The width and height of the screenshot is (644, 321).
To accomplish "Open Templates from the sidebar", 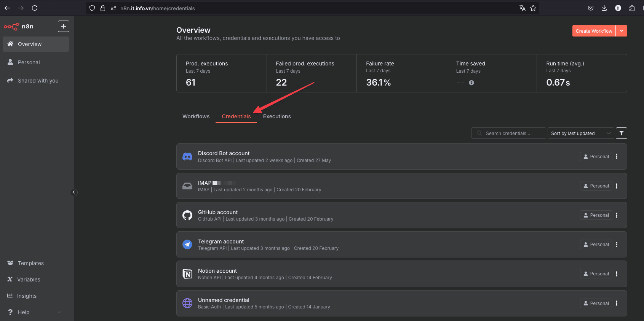I will click(30, 263).
